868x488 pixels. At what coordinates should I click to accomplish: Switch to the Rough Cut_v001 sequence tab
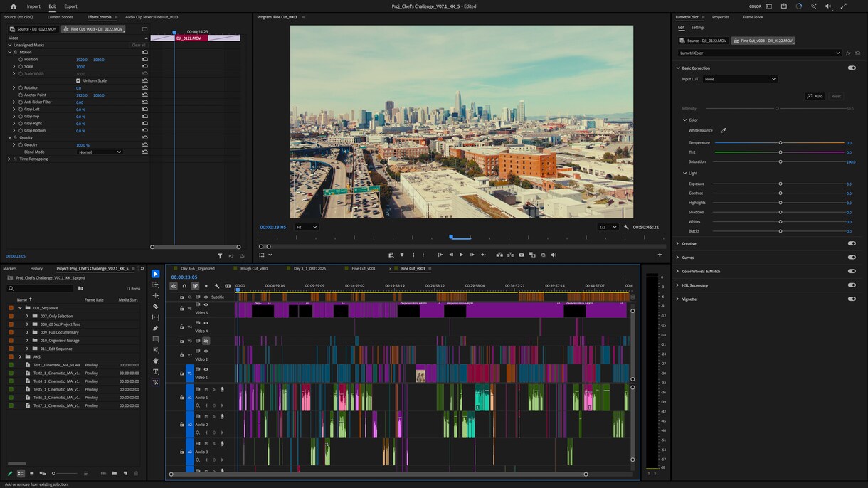click(254, 269)
